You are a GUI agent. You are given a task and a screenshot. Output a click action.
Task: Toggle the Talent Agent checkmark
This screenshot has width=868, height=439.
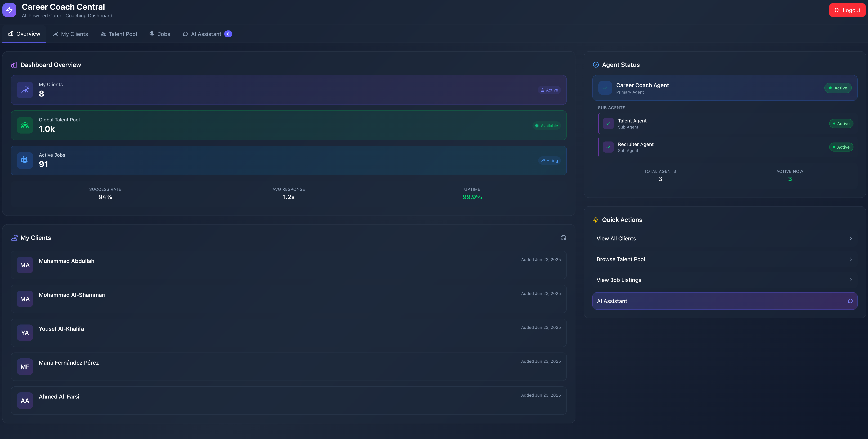click(x=608, y=124)
